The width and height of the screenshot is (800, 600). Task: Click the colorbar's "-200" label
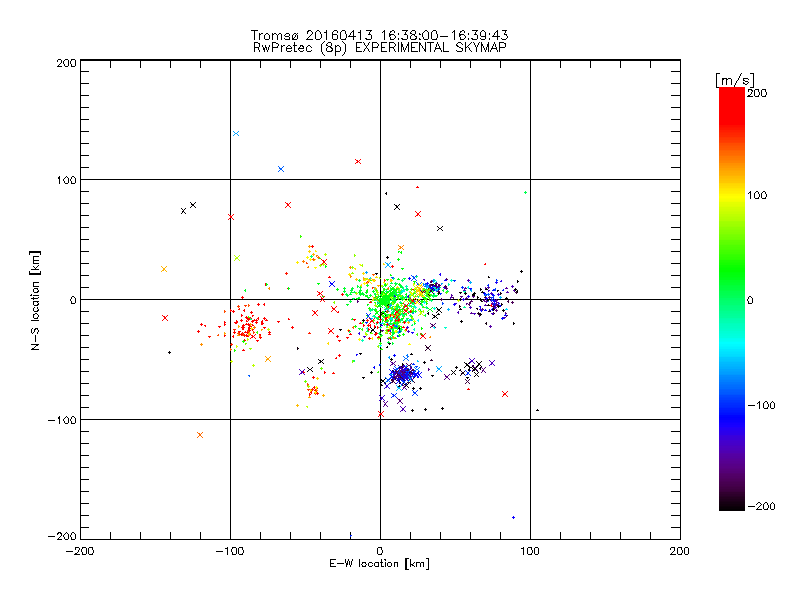[x=761, y=506]
